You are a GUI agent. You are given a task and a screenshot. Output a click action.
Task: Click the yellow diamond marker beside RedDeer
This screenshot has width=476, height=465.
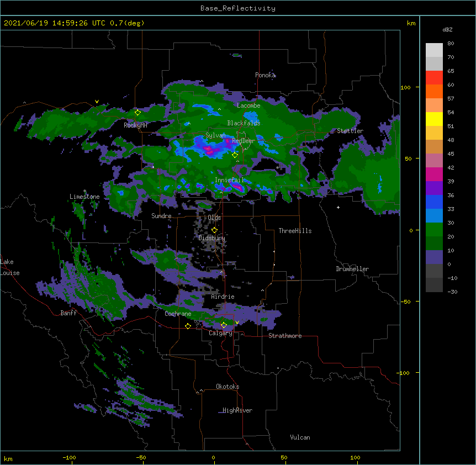(x=235, y=155)
